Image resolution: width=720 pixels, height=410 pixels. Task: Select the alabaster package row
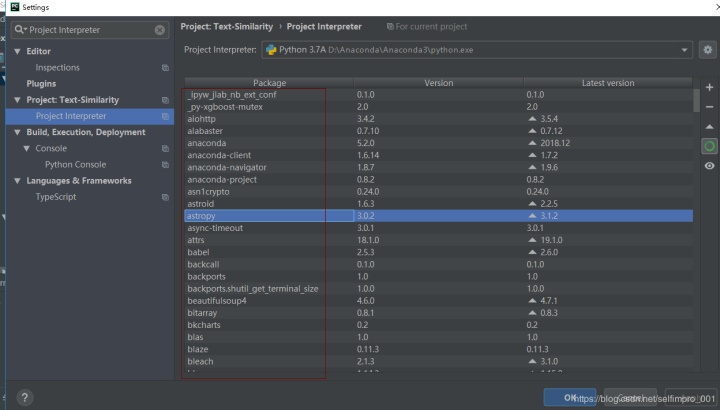(x=439, y=131)
